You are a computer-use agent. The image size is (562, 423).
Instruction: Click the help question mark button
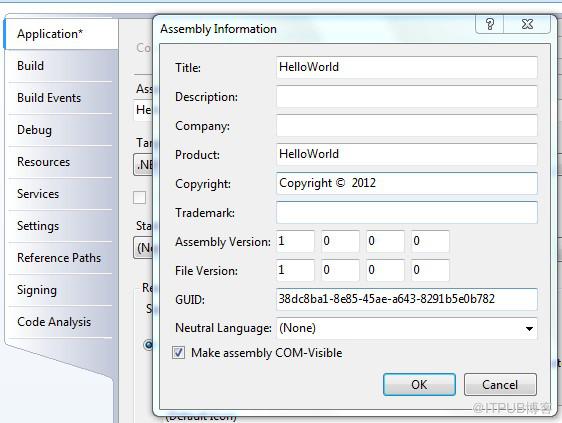coord(490,24)
